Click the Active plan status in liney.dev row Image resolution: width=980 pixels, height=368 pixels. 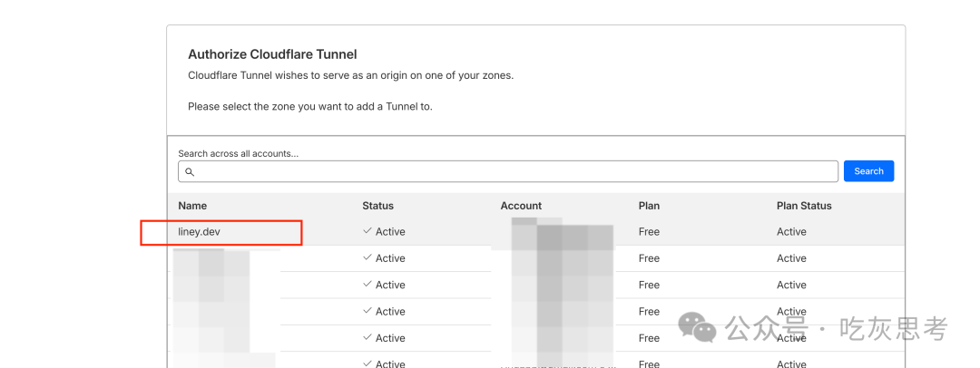792,232
